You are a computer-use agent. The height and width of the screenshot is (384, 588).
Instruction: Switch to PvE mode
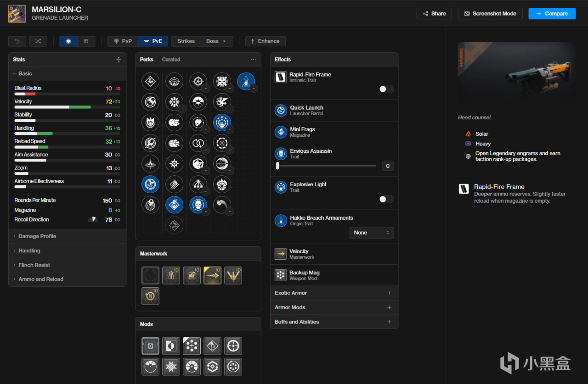point(153,41)
